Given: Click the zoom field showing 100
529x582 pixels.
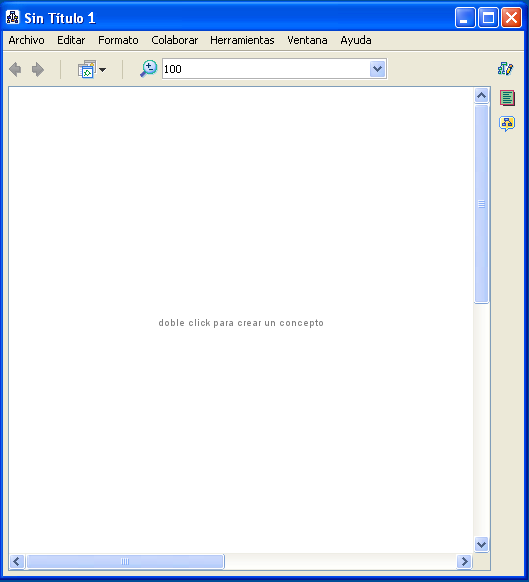Looking at the screenshot, I should 266,69.
